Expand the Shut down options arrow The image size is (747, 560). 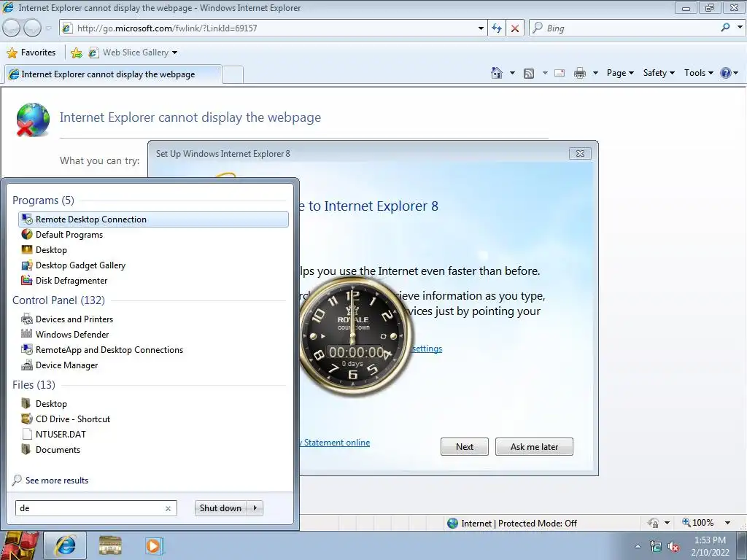click(x=255, y=508)
